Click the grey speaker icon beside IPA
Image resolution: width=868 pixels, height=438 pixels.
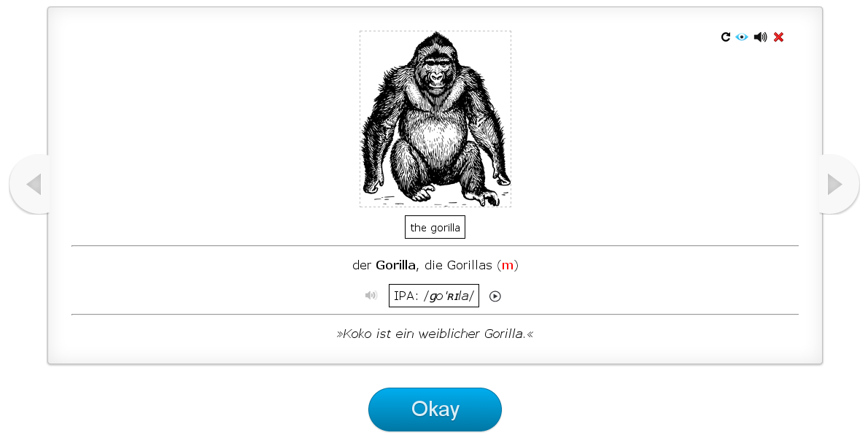point(371,296)
